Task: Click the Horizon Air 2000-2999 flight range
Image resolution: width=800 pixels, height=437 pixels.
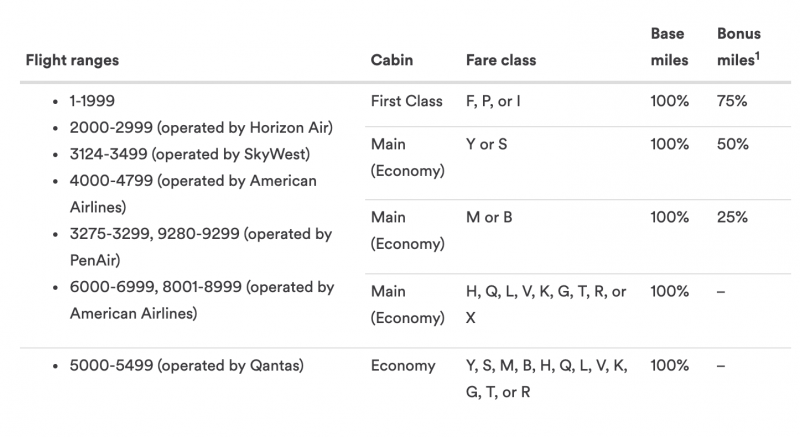Action: [x=201, y=128]
